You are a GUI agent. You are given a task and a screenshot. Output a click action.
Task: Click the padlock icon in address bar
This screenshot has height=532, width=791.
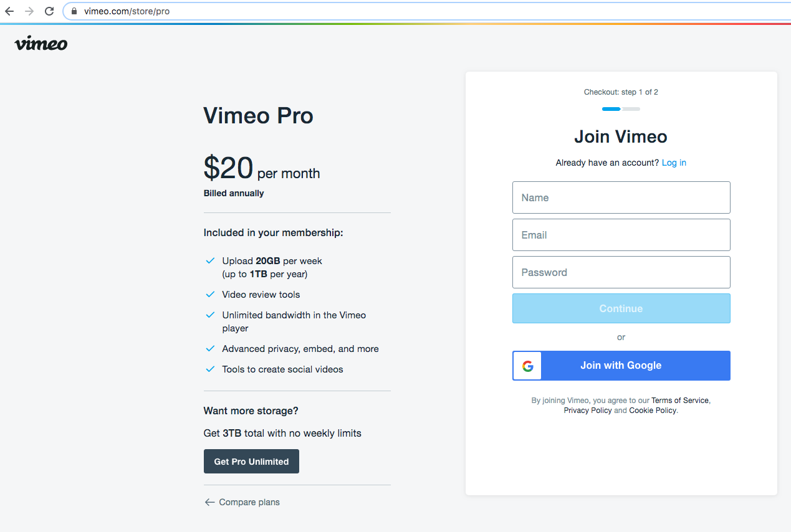(75, 11)
